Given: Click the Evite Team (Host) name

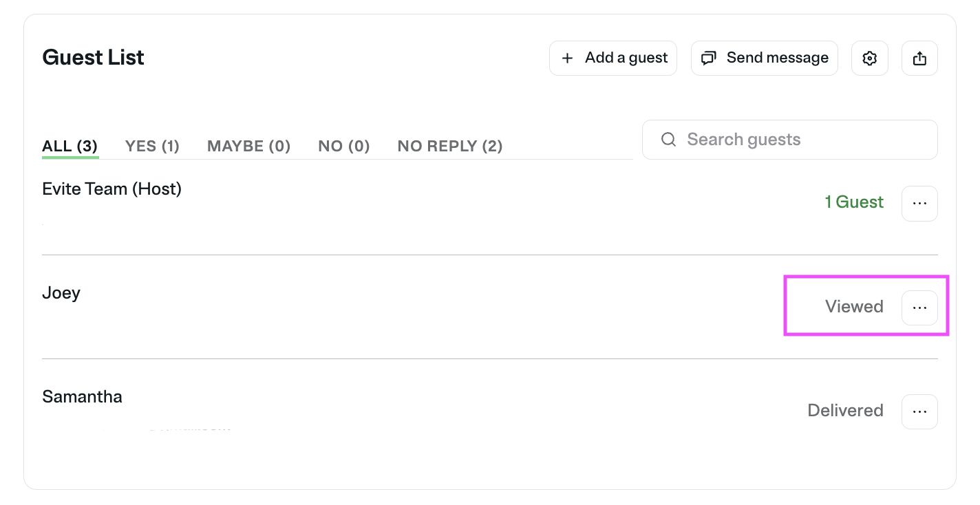Looking at the screenshot, I should (111, 189).
